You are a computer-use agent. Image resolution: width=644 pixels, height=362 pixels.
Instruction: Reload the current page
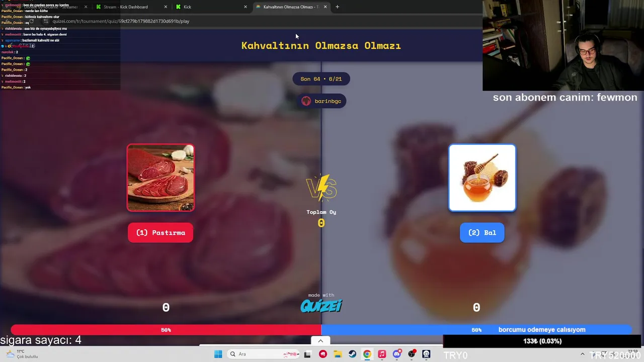[x=32, y=21]
